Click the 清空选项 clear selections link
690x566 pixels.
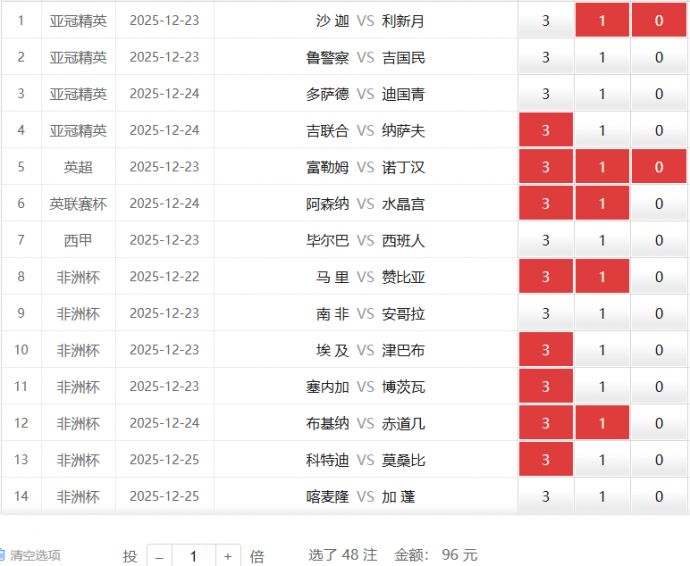[x=36, y=555]
